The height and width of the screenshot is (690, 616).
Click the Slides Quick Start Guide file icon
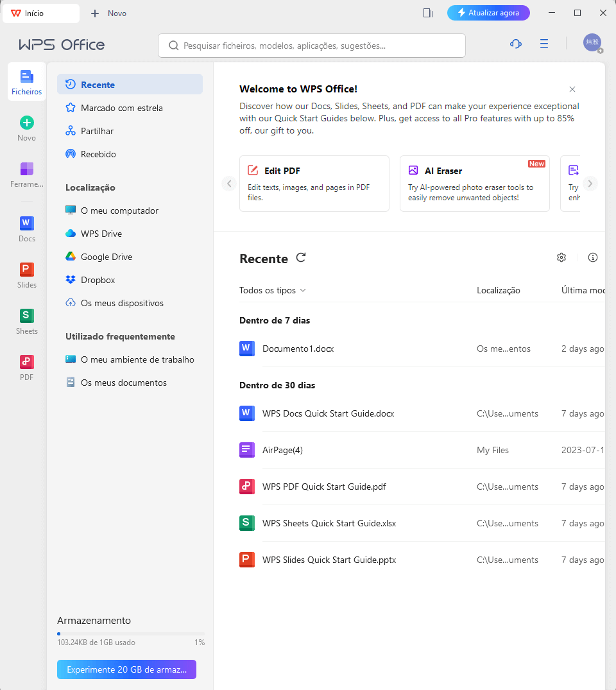pyautogui.click(x=247, y=560)
